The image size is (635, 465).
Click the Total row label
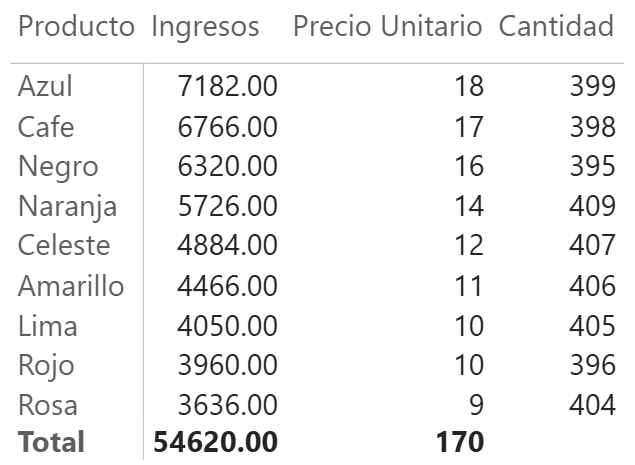pyautogui.click(x=51, y=441)
